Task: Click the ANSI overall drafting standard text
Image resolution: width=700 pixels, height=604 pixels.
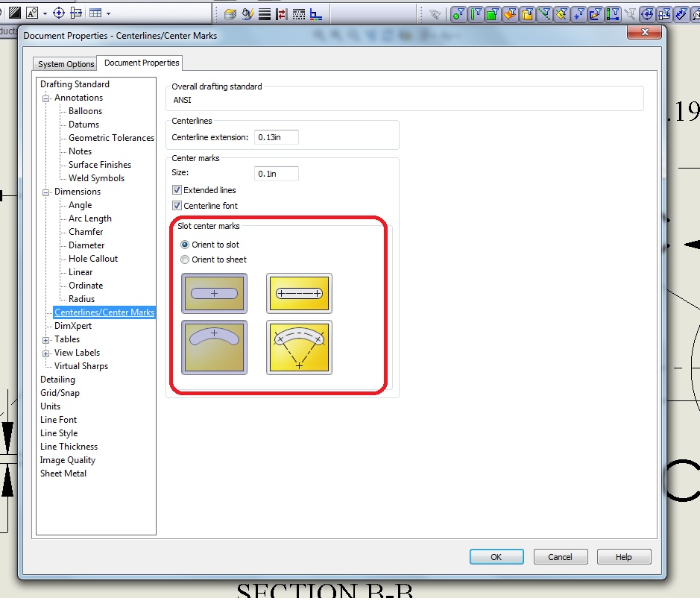Action: tap(182, 100)
